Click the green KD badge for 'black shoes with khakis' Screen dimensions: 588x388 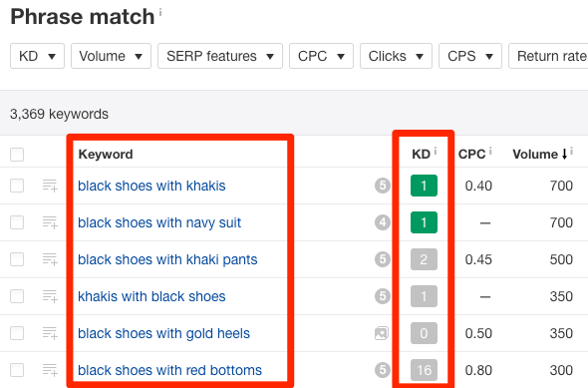(424, 186)
